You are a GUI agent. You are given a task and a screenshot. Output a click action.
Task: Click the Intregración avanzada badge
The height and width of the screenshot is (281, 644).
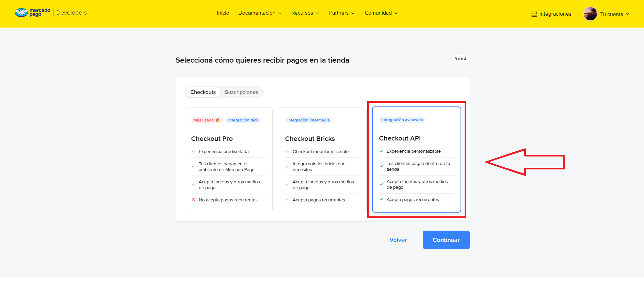coord(402,120)
